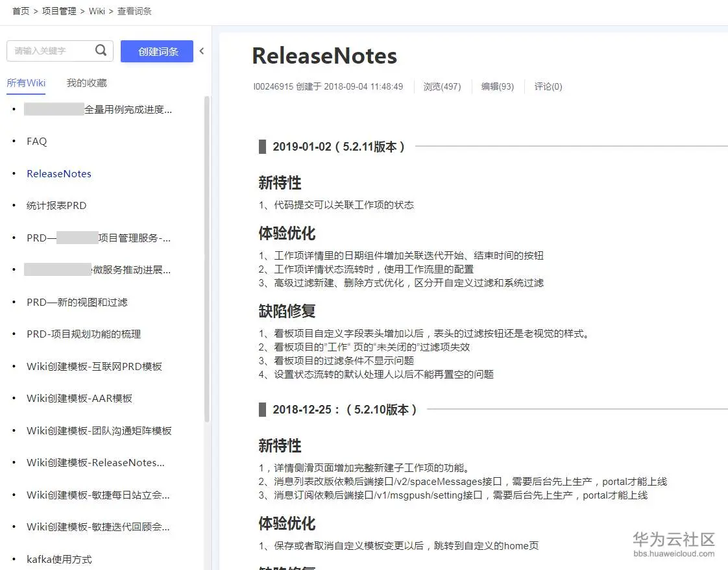Click the sidebar vertical scrollbar
Screen dimensions: 728x570
(x=207, y=259)
